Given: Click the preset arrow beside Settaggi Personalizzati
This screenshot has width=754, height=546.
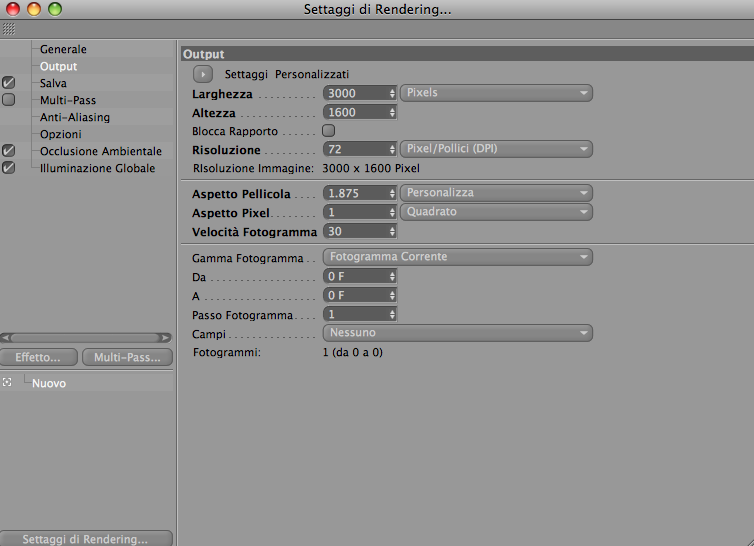Looking at the screenshot, I should [x=202, y=74].
